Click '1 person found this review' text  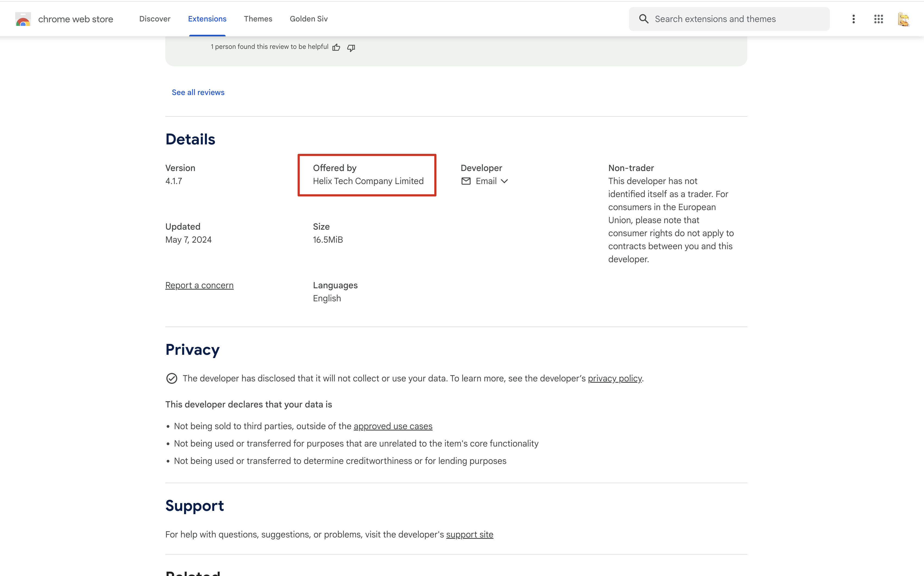269,46
